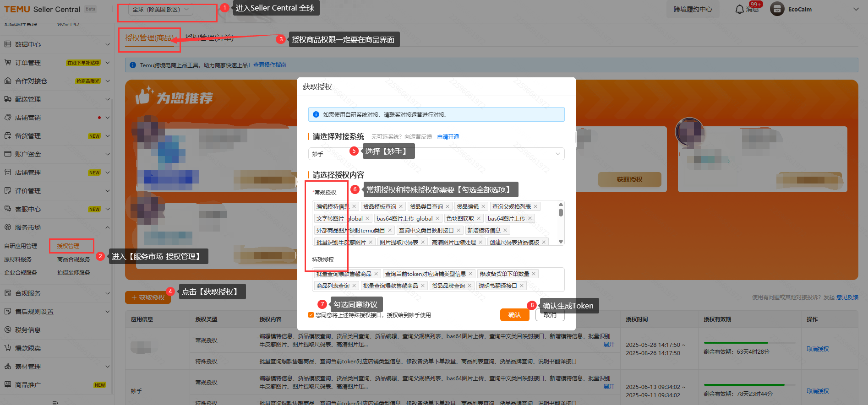Expand the 配送管理 menu chevron
868x405 pixels.
point(108,99)
